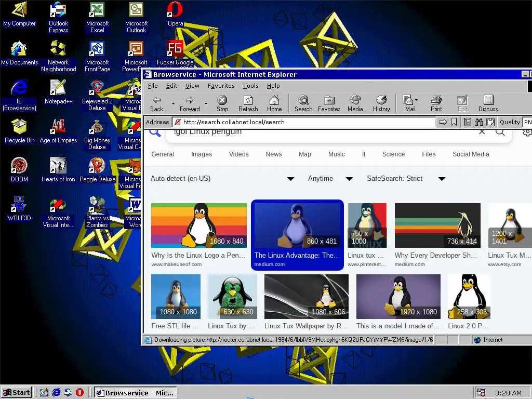Open the Favorites menu in the menu bar
The image size is (532, 399).
pos(221,86)
